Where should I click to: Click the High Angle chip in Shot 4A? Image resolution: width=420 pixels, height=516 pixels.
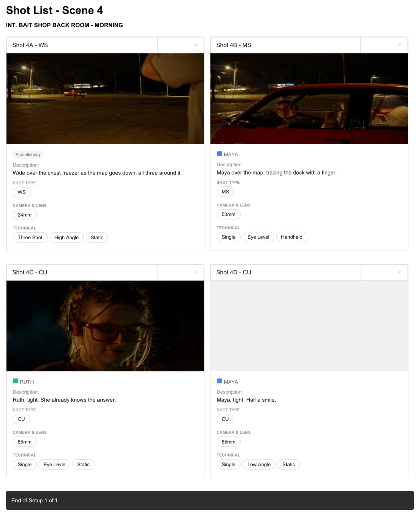pos(66,238)
